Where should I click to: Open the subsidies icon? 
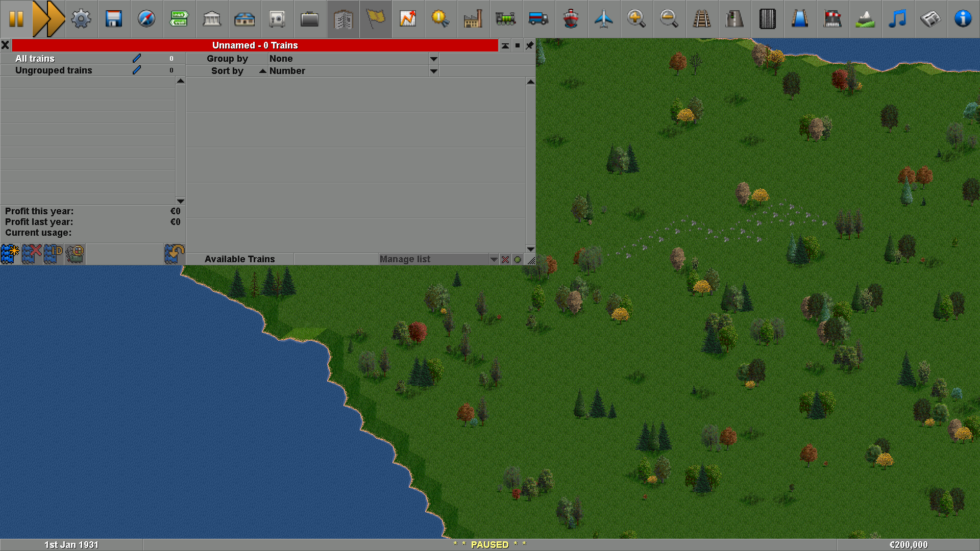point(212,19)
